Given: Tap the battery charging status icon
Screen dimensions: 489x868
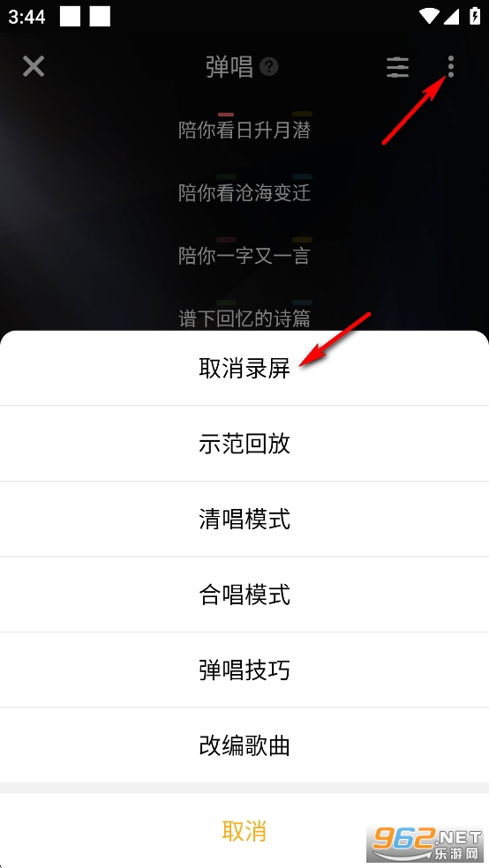Looking at the screenshot, I should (x=475, y=17).
